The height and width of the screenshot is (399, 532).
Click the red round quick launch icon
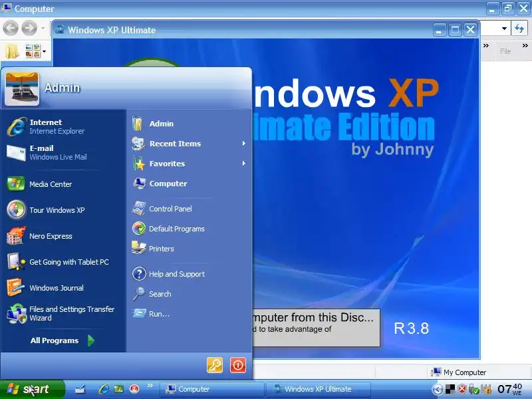point(134,389)
